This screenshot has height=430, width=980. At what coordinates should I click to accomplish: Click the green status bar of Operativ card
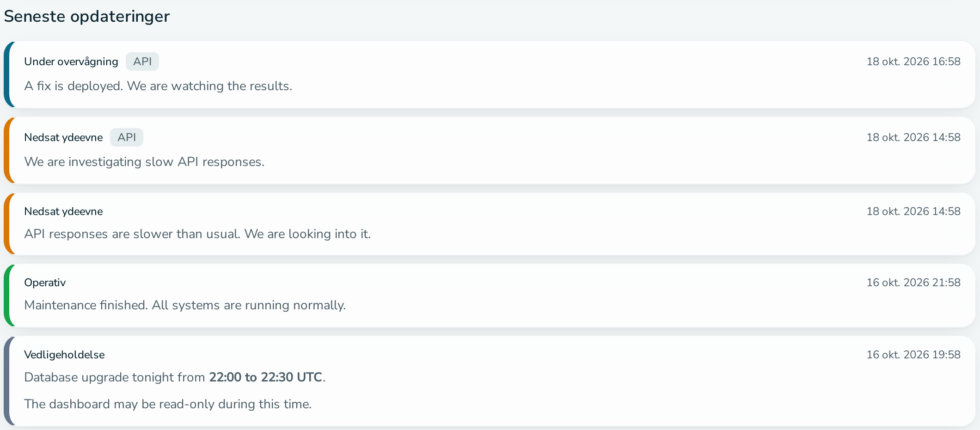click(x=8, y=295)
